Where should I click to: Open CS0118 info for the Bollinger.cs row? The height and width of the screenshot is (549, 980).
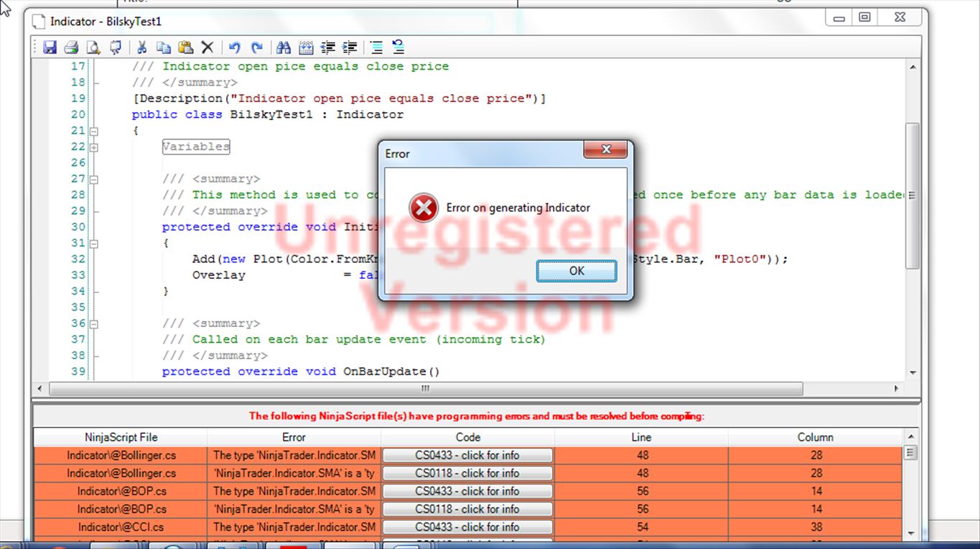pos(467,473)
